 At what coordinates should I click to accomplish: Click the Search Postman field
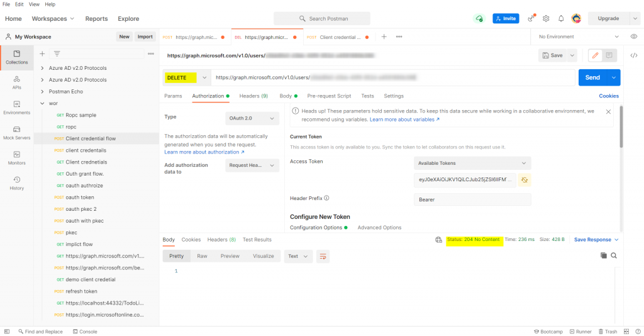322,18
